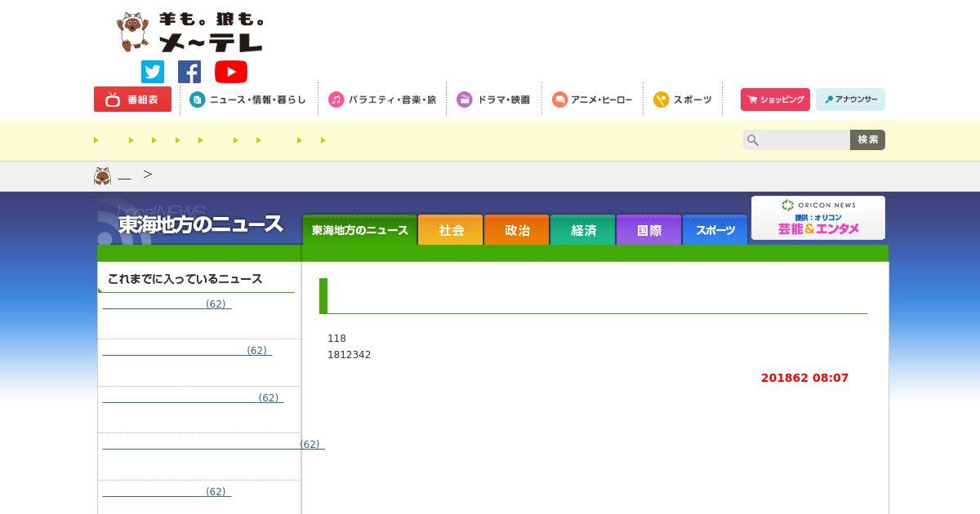Click the 東海地方のニュース section title

tap(200, 224)
